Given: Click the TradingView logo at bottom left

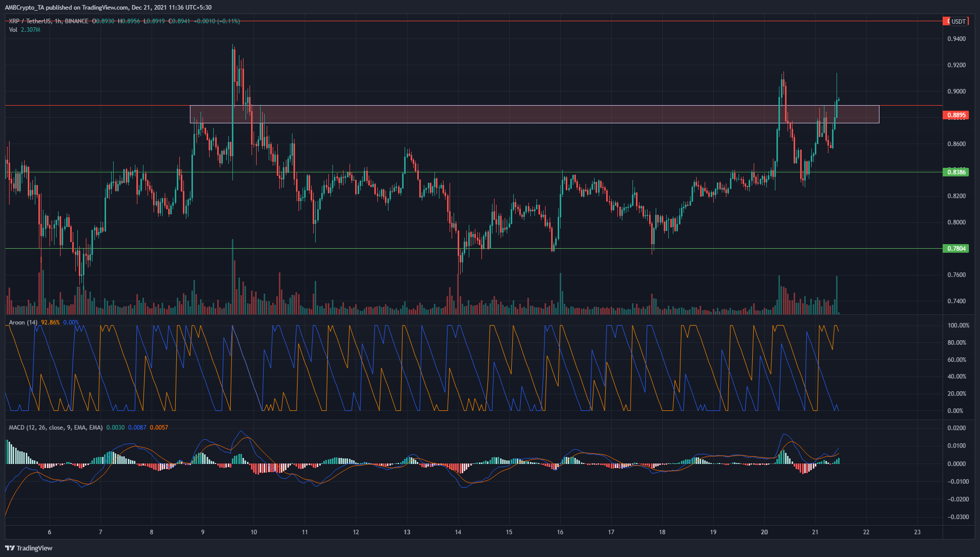Looking at the screenshot, I should pyautogui.click(x=29, y=548).
